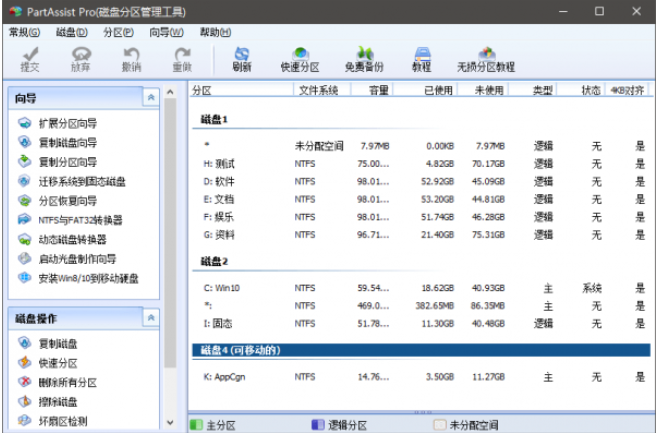Collapse the 向导 panel with its chevron
The height and width of the screenshot is (433, 656).
click(151, 97)
